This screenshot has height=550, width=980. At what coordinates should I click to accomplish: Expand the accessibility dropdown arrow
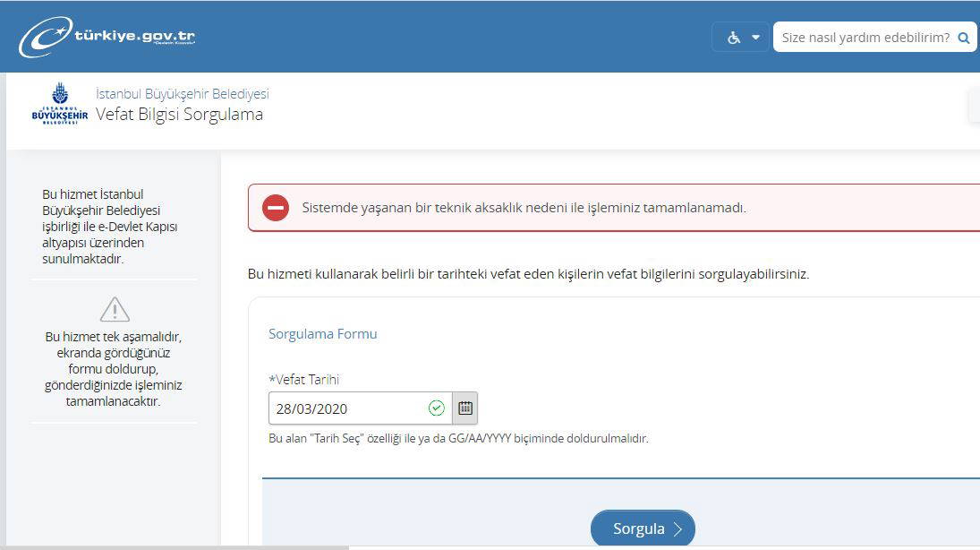pos(755,38)
